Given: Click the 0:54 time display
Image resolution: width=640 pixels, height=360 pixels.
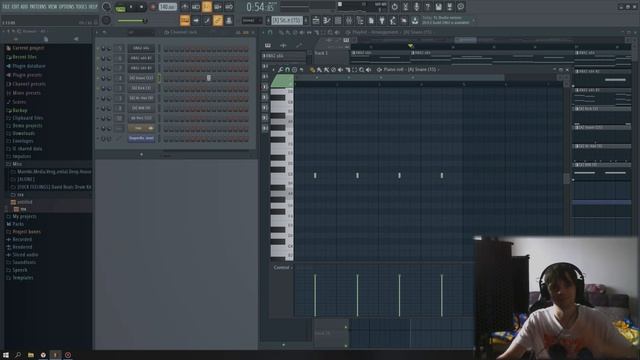Looking at the screenshot, I should tap(260, 7).
